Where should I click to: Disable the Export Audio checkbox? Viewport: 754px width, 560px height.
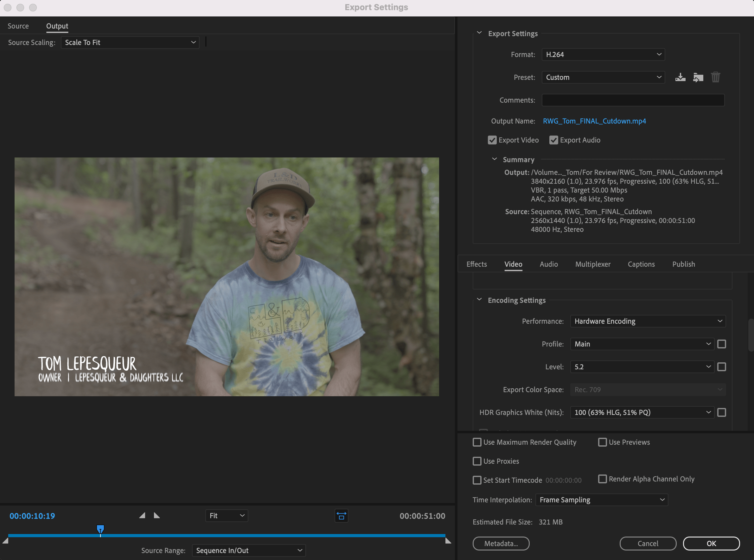click(x=554, y=140)
